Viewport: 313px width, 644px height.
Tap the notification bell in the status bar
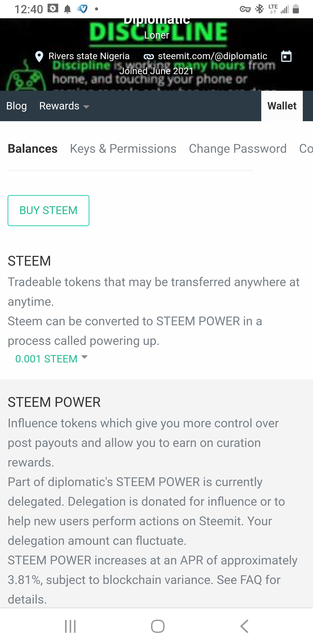(x=67, y=10)
